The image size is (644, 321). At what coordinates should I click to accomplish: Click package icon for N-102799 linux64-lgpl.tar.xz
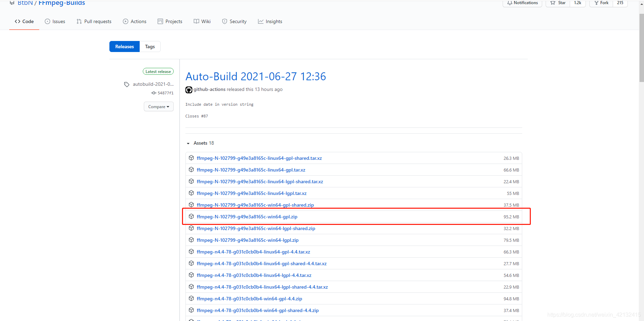point(191,193)
